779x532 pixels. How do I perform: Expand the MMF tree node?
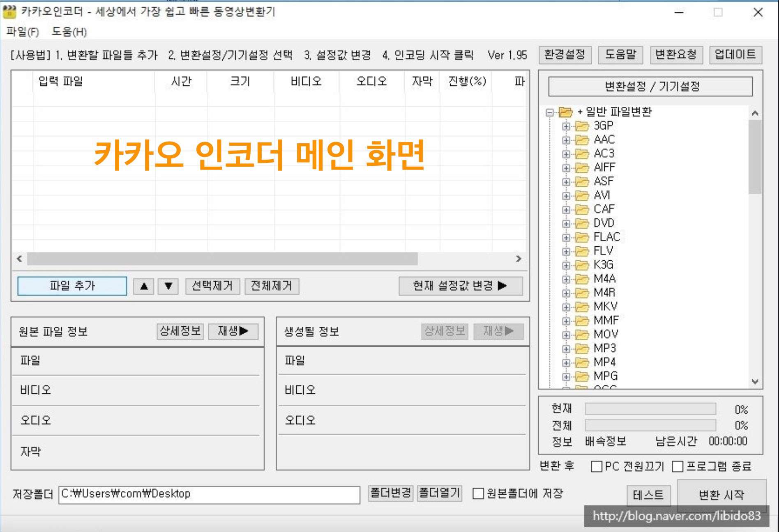point(566,321)
